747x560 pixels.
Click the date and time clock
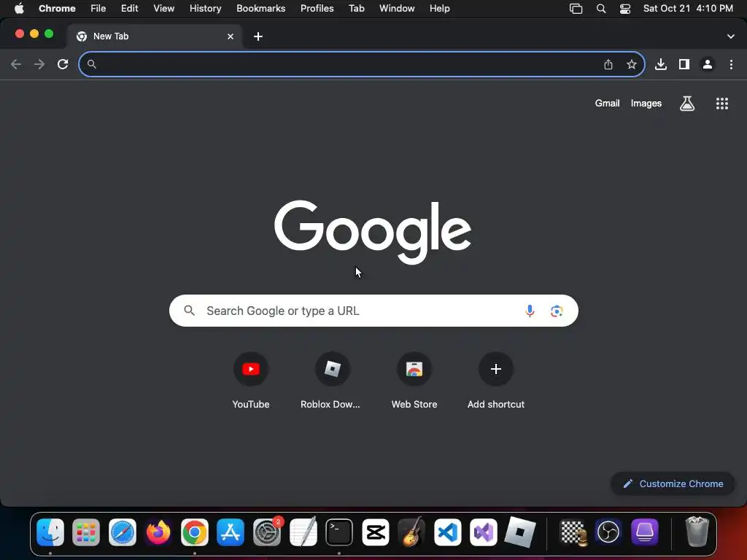688,9
